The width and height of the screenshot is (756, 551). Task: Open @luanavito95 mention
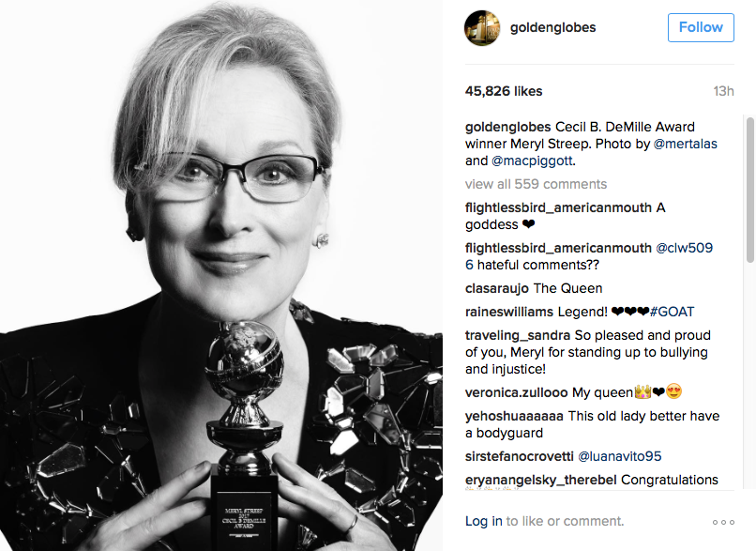(620, 456)
